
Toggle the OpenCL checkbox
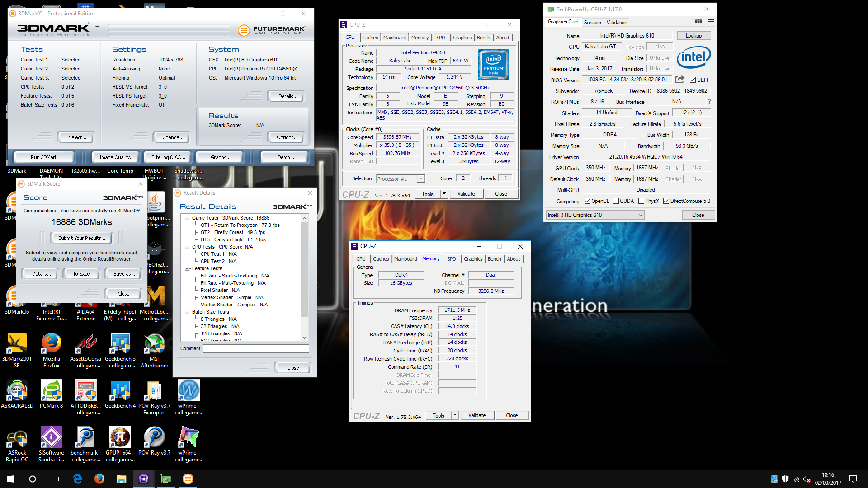(x=587, y=201)
